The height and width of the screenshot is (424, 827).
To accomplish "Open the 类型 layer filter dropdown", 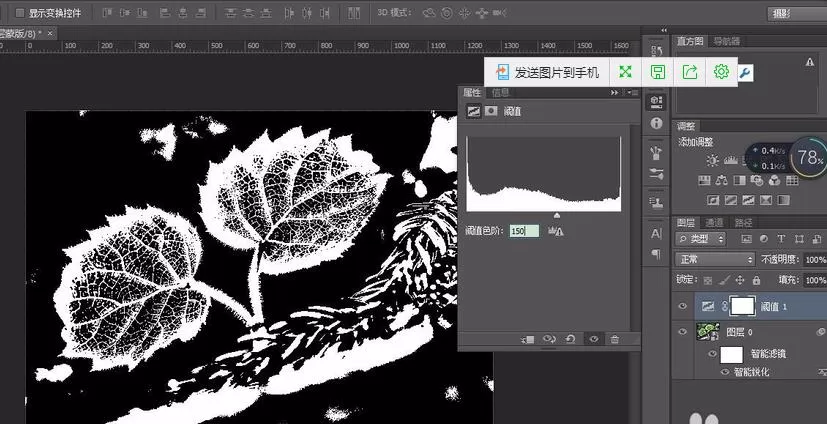I will [x=700, y=239].
